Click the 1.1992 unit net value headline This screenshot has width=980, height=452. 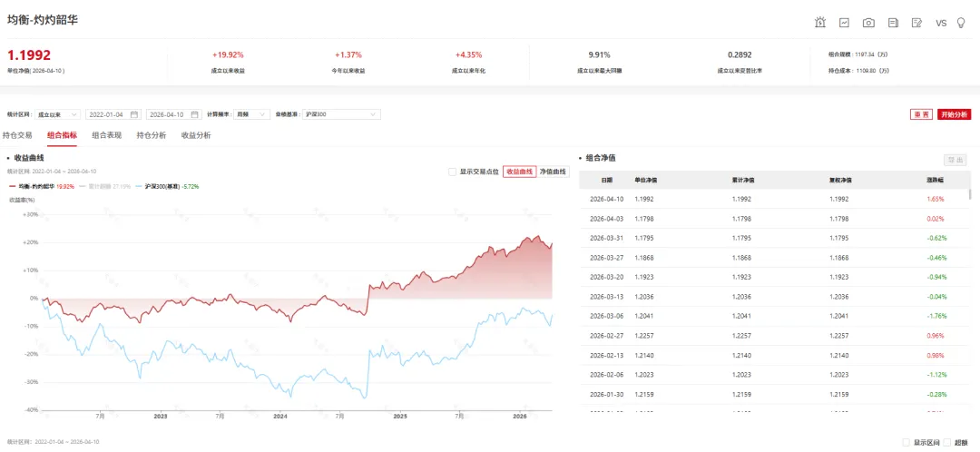click(29, 55)
